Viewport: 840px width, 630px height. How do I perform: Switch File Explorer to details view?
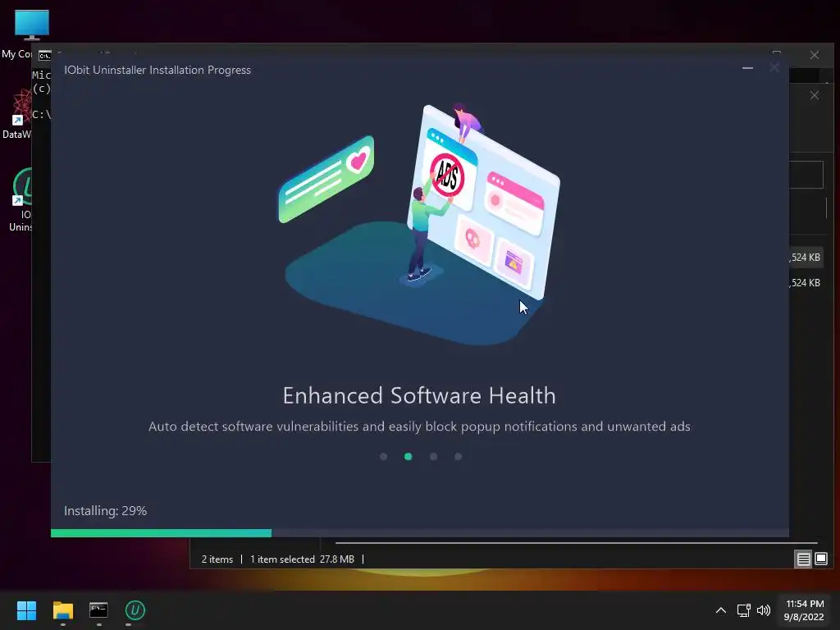[x=804, y=559]
